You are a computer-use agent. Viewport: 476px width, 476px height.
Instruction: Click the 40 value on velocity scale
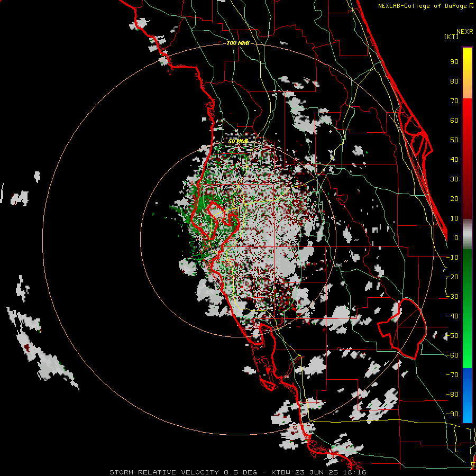454,160
